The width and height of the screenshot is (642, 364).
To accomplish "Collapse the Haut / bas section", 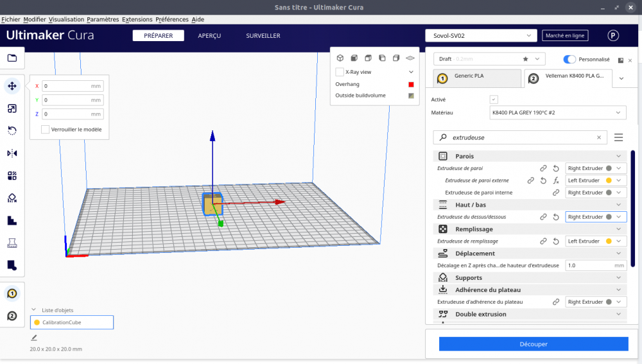I will coord(530,205).
